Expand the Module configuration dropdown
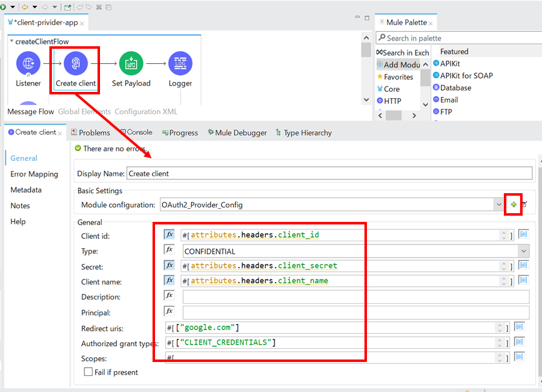Image resolution: width=542 pixels, height=392 pixels. click(499, 204)
